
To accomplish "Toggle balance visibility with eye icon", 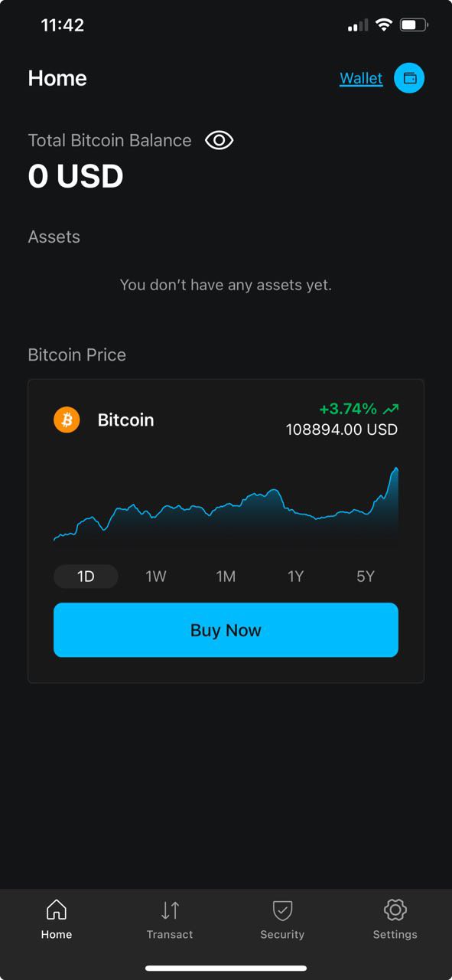I will (219, 140).
